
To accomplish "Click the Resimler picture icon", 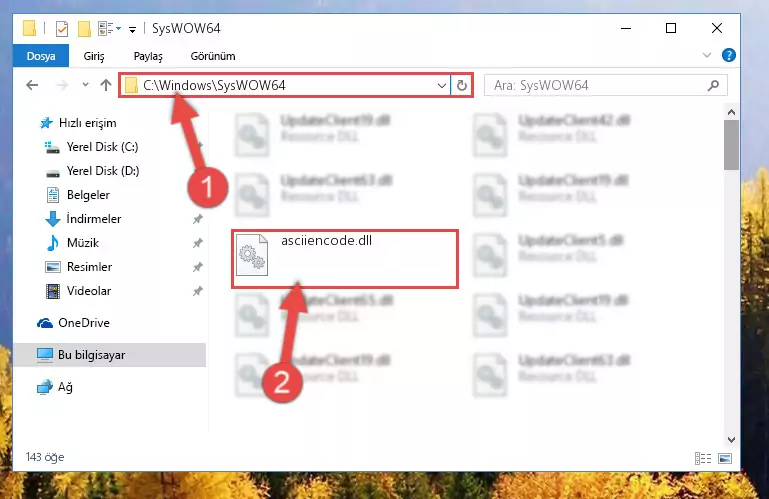I will click(53, 267).
